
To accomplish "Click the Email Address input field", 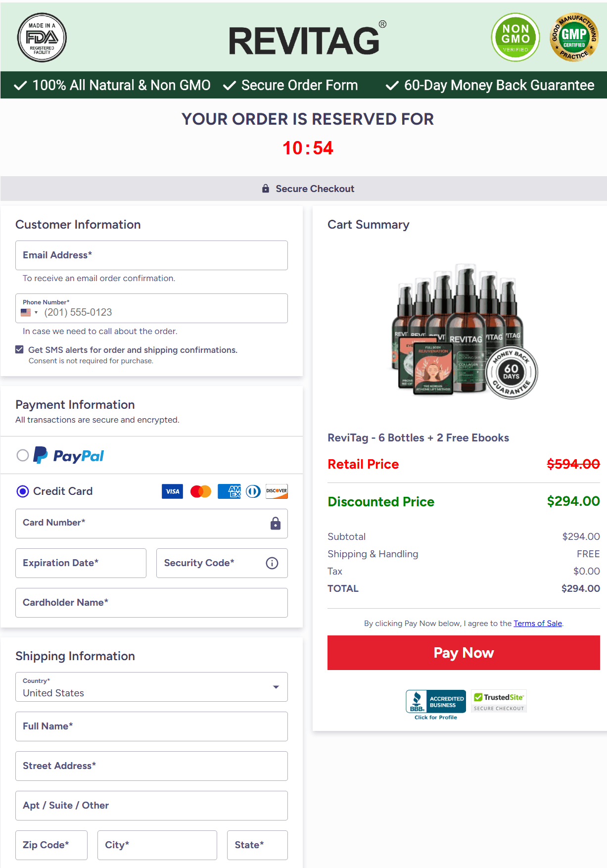I will pyautogui.click(x=151, y=255).
